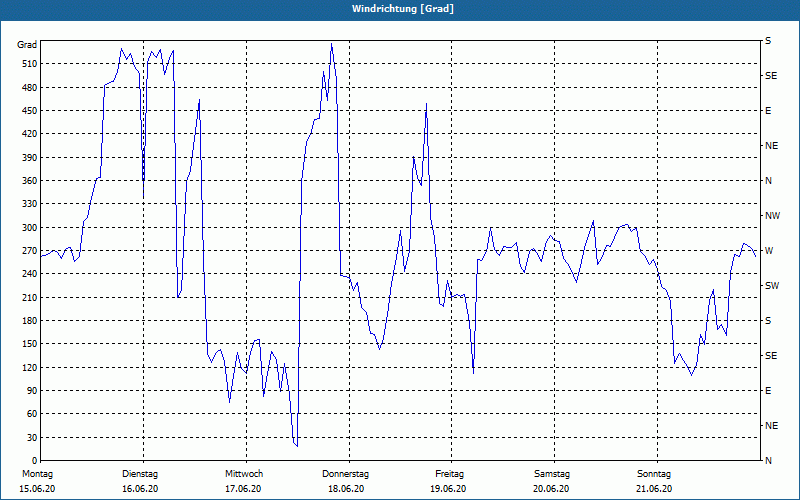Click the '330' axis value
The width and height of the screenshot is (800, 500).
(29, 204)
